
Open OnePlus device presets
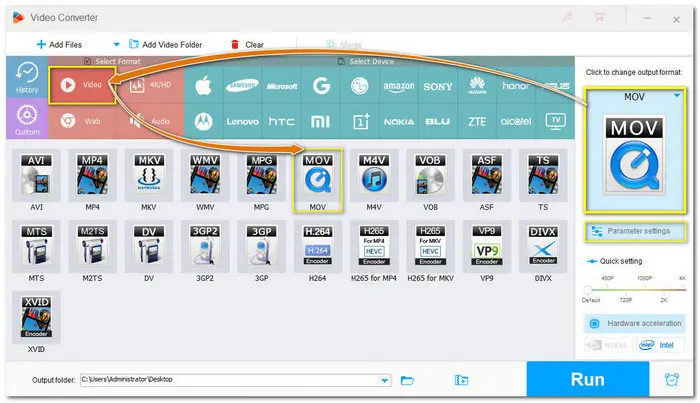click(359, 121)
